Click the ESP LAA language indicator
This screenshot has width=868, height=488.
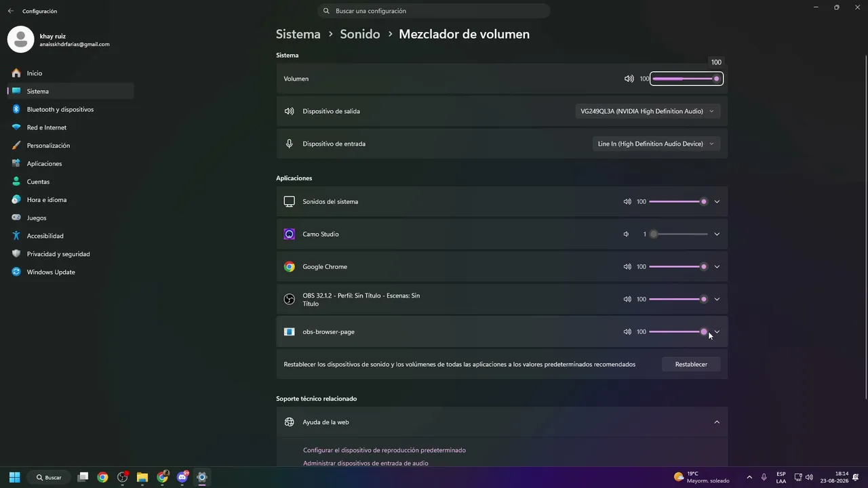781,477
